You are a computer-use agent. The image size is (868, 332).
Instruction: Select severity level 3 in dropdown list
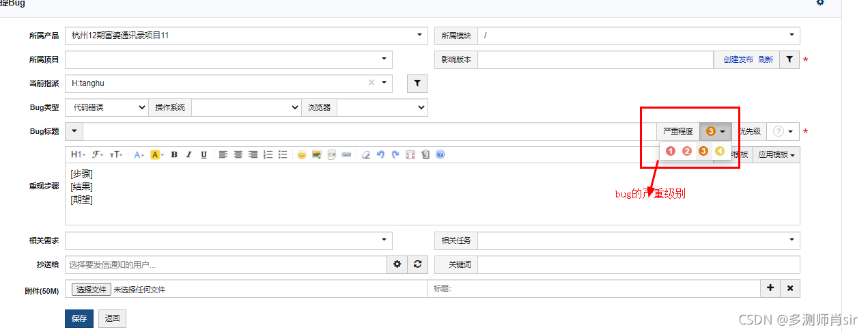click(x=703, y=151)
